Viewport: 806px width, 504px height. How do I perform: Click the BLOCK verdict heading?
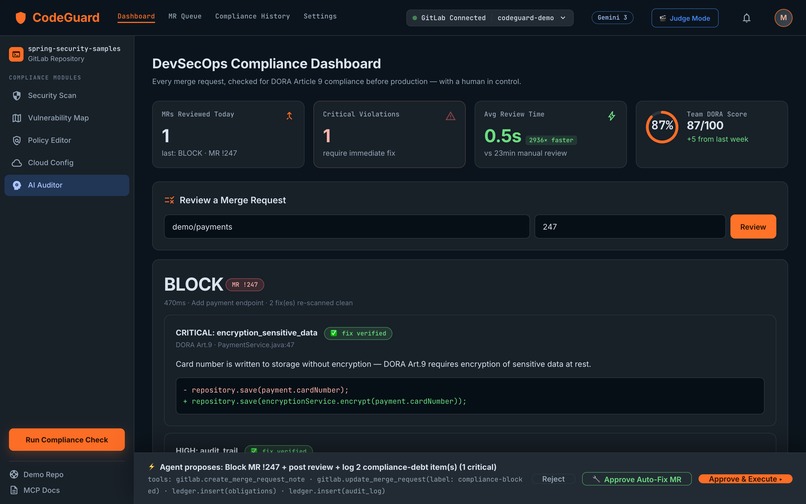click(x=193, y=284)
